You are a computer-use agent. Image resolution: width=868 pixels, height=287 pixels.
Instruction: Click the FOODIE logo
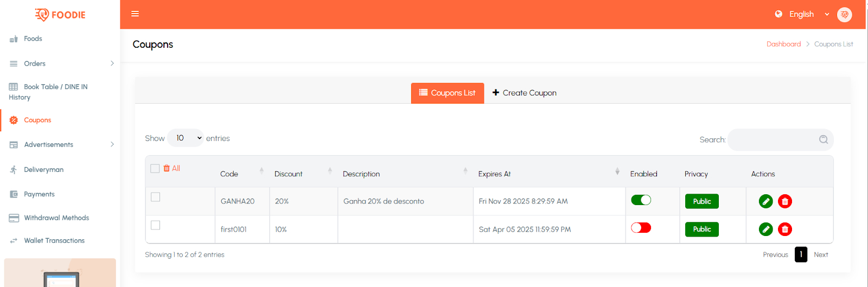tap(60, 15)
